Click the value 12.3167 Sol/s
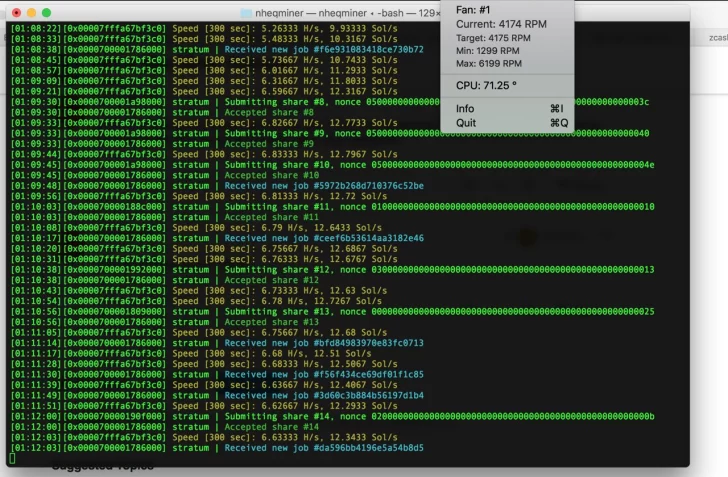Viewport: 728px width, 477px height. pos(364,91)
